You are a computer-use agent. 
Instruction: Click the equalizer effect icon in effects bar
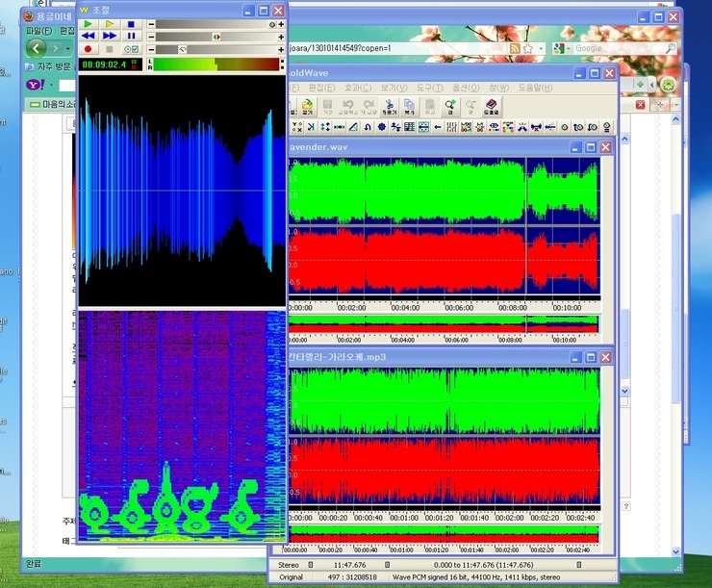451,127
